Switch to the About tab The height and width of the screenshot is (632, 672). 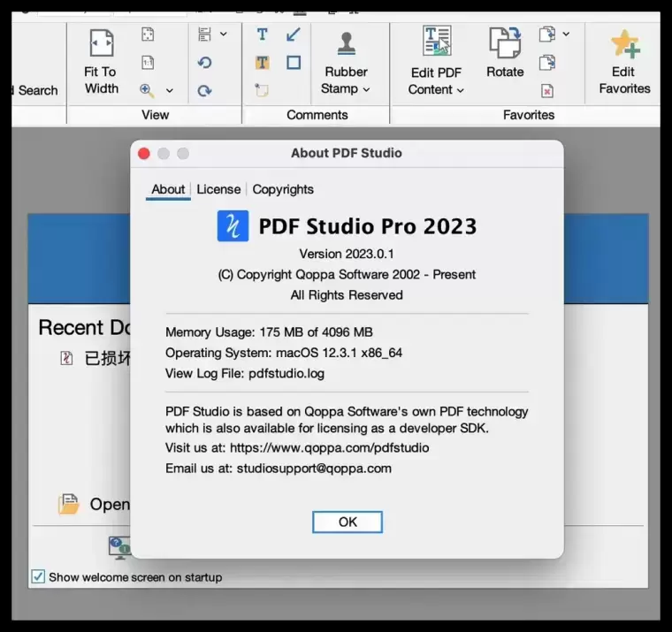[x=168, y=189]
